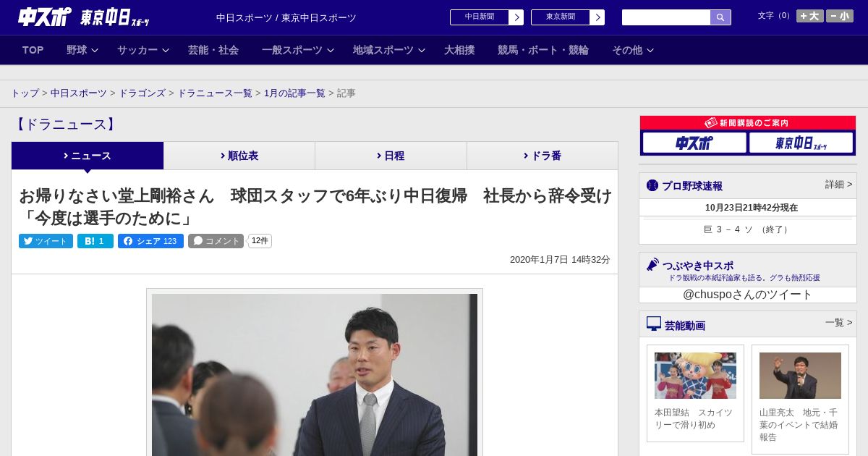Expand the その他 navigation dropdown

[x=632, y=50]
